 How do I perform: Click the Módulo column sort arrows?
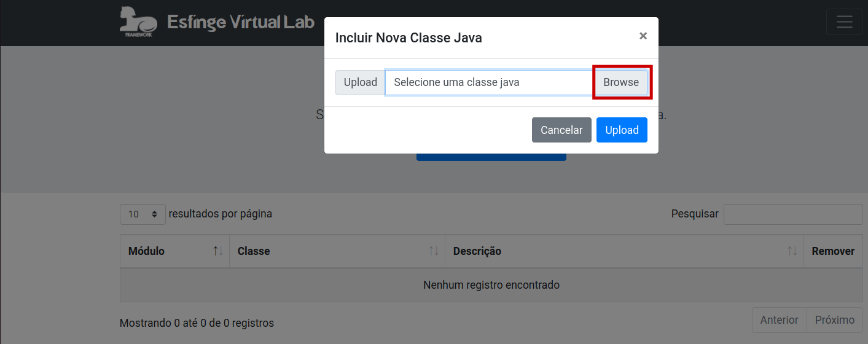218,251
